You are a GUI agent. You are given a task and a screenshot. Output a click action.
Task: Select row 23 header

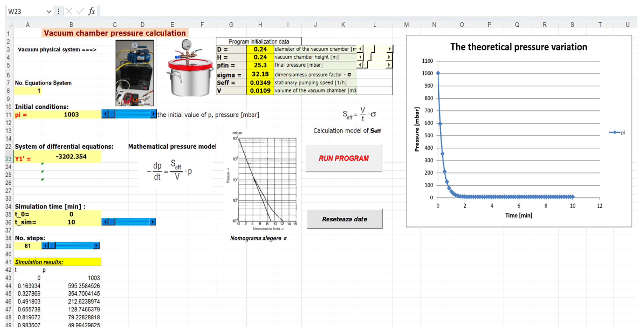9,159
